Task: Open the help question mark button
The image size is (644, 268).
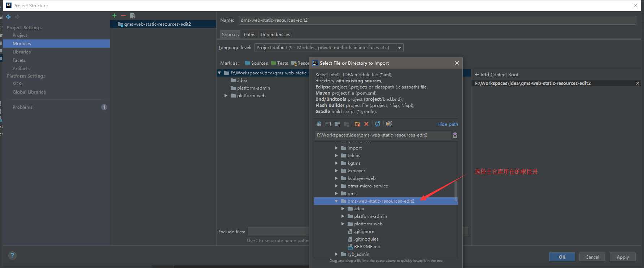Action: point(12,255)
